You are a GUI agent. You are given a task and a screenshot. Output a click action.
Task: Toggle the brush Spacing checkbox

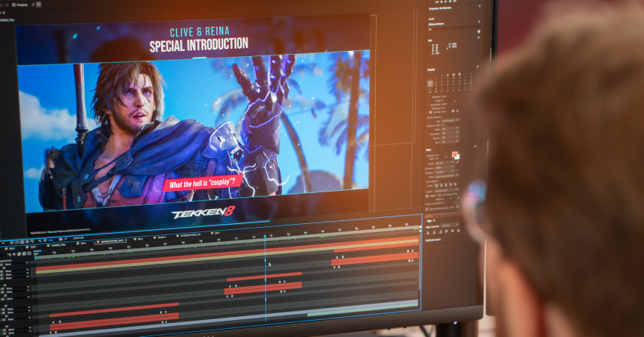pyautogui.click(x=431, y=112)
